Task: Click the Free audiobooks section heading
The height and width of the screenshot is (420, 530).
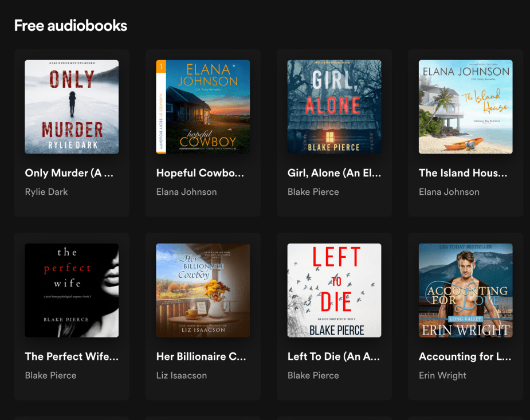Action: [70, 25]
